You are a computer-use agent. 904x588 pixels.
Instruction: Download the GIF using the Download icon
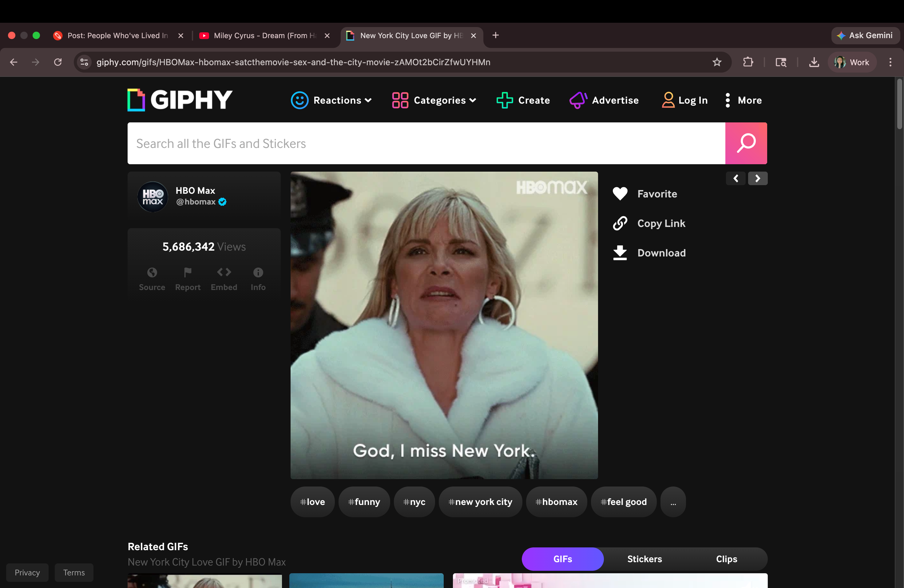[x=620, y=252]
